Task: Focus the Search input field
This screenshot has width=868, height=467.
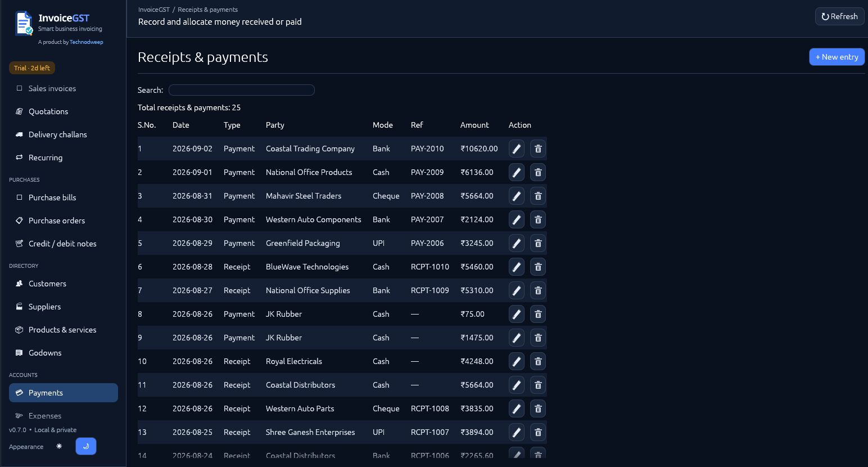Action: [242, 90]
